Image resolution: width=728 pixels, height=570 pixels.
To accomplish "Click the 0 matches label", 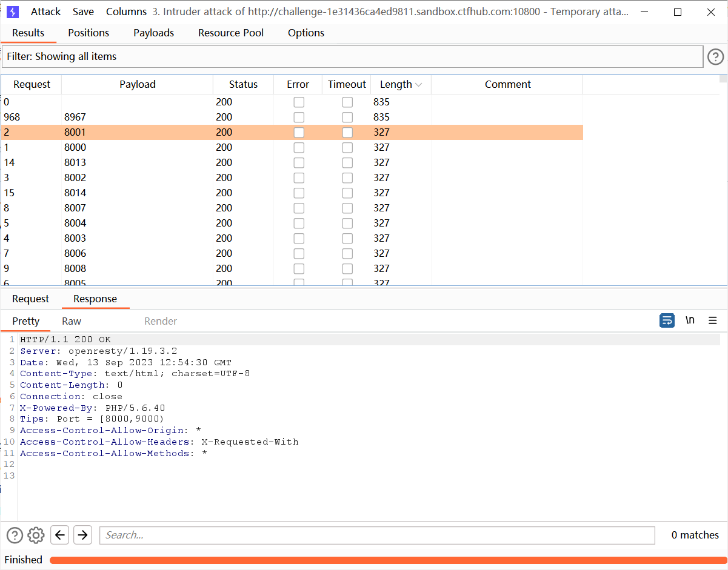I will pos(695,535).
